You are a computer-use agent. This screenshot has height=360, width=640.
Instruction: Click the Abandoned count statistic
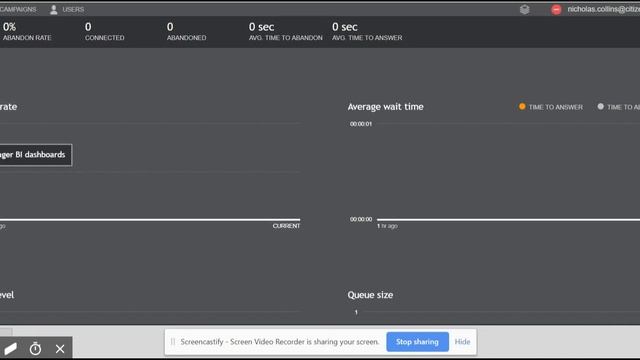click(187, 31)
